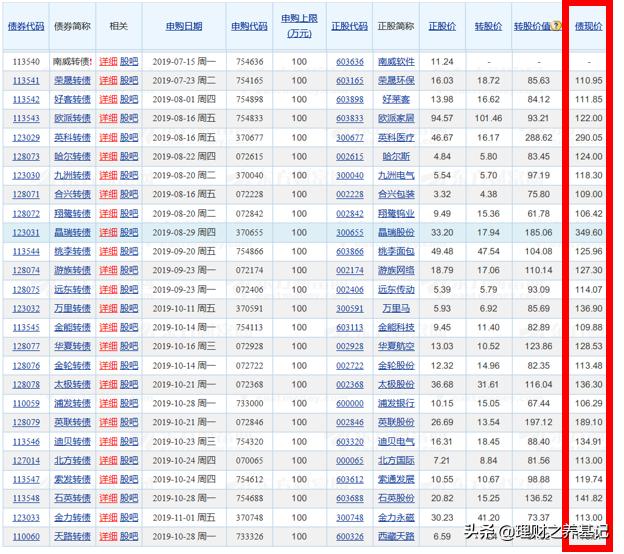Open bond code 110059 link
The width and height of the screenshot is (624, 554).
pos(26,404)
